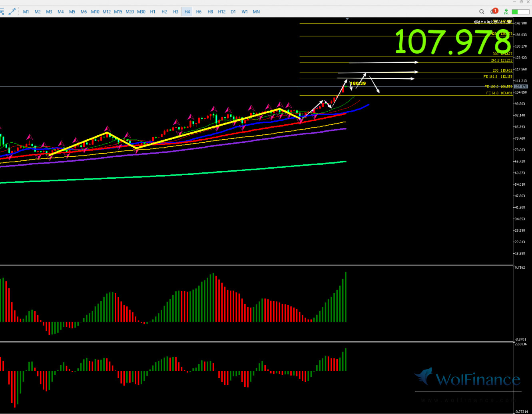Switch chart to M1 timeframe
The height and width of the screenshot is (414, 532).
26,12
